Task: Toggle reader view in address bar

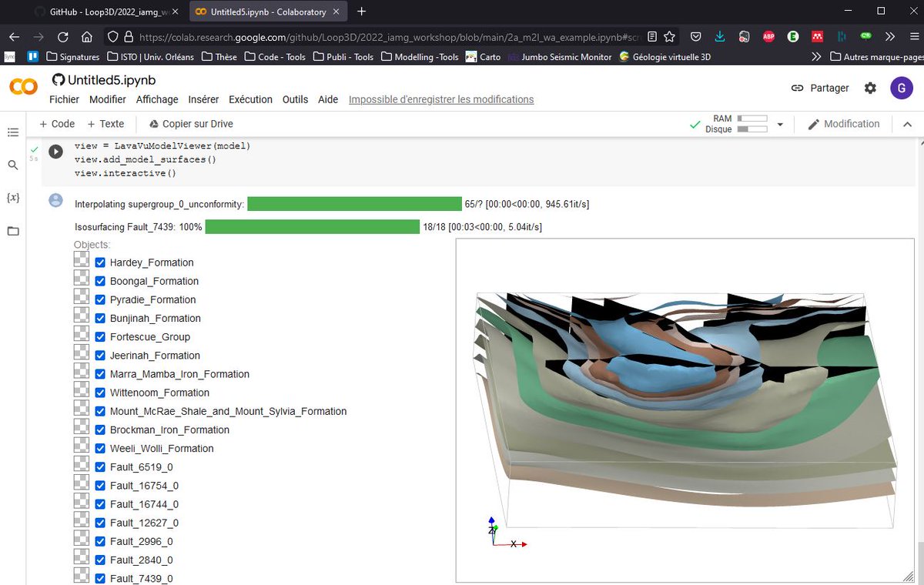Action: click(652, 36)
